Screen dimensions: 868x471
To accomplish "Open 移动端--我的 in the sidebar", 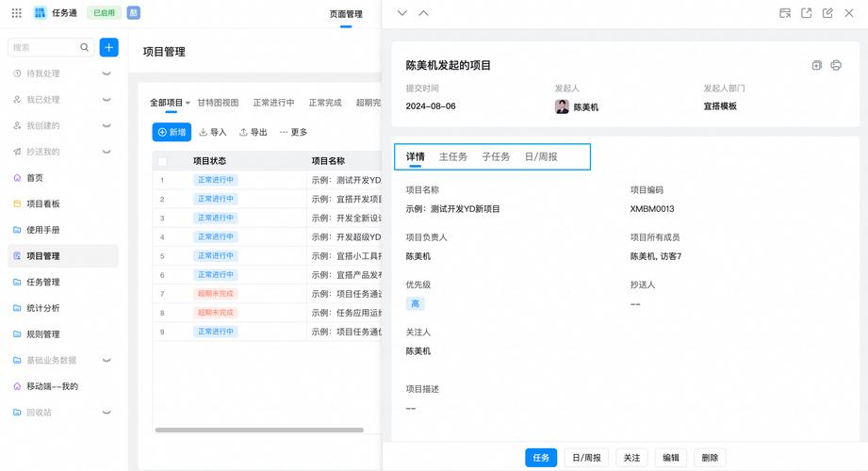I will point(52,386).
